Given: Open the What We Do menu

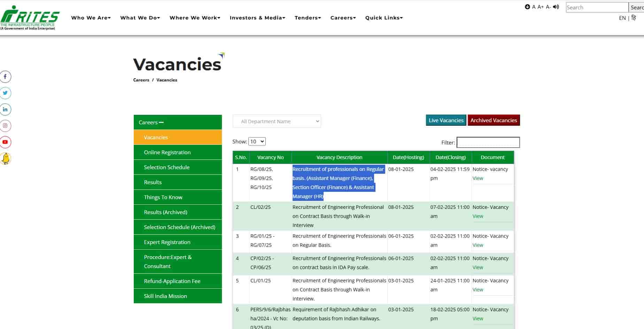Looking at the screenshot, I should pos(140,17).
